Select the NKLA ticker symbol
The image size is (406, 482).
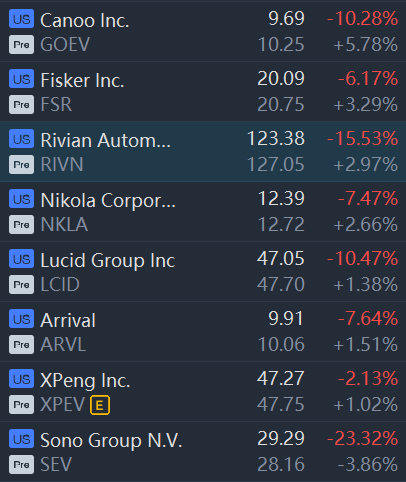click(x=64, y=225)
